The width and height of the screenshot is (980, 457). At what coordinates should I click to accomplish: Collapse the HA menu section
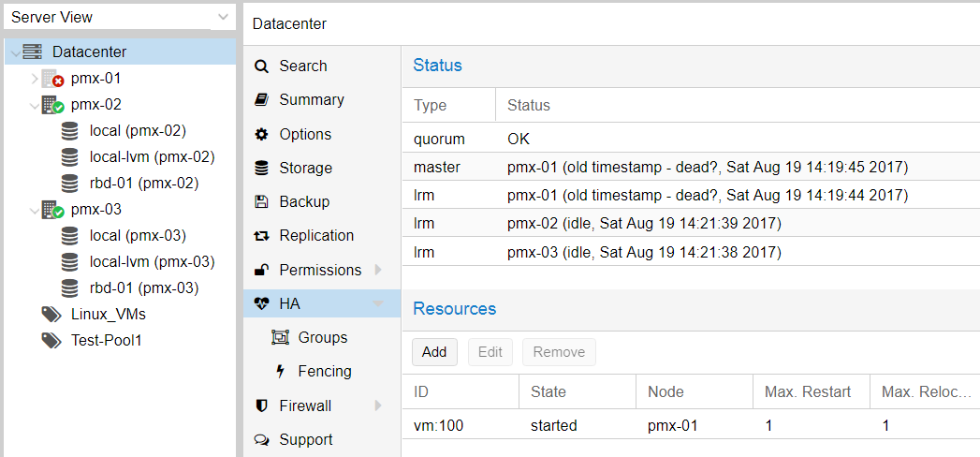378,304
